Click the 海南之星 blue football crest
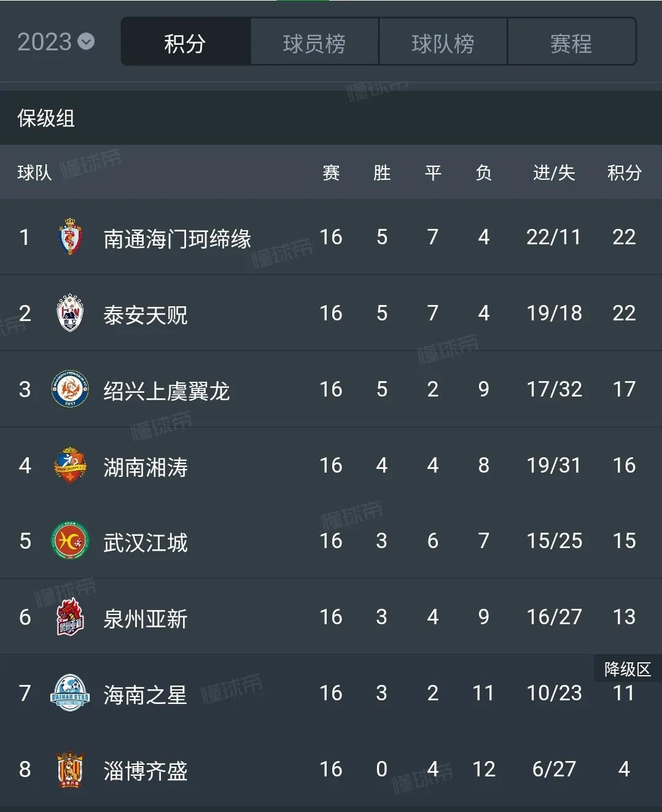Screen dimensions: 662x812 coord(70,693)
